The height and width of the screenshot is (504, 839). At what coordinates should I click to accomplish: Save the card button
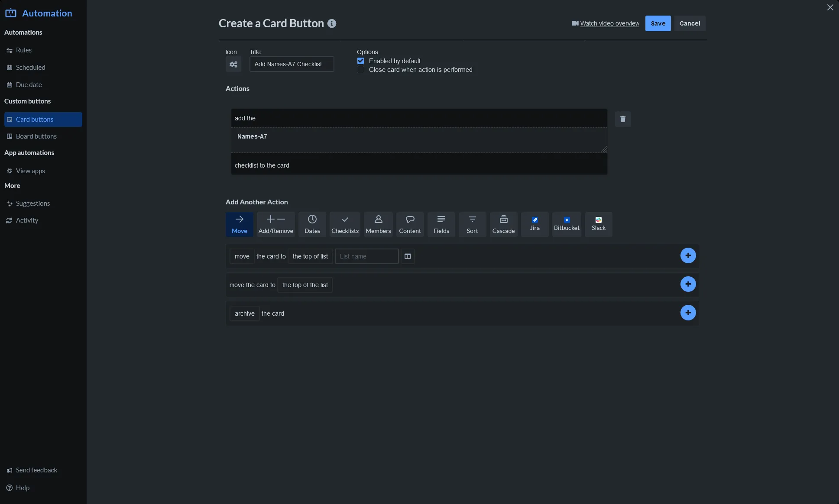pos(657,23)
